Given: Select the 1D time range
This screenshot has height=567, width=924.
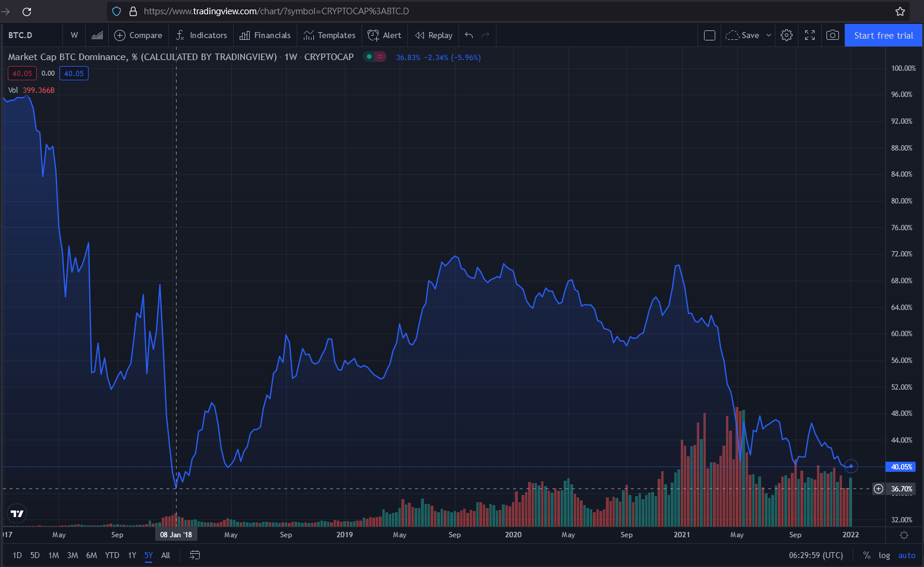Looking at the screenshot, I should click(x=17, y=555).
